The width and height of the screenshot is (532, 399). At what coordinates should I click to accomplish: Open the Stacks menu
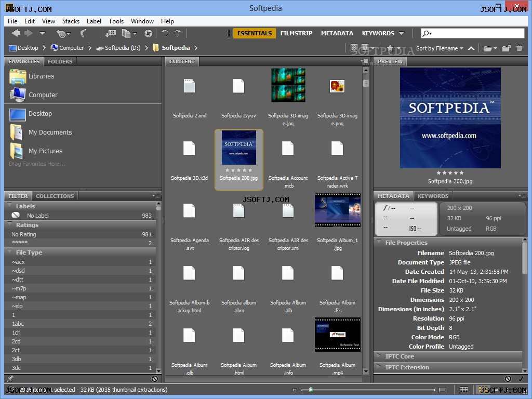[x=71, y=21]
